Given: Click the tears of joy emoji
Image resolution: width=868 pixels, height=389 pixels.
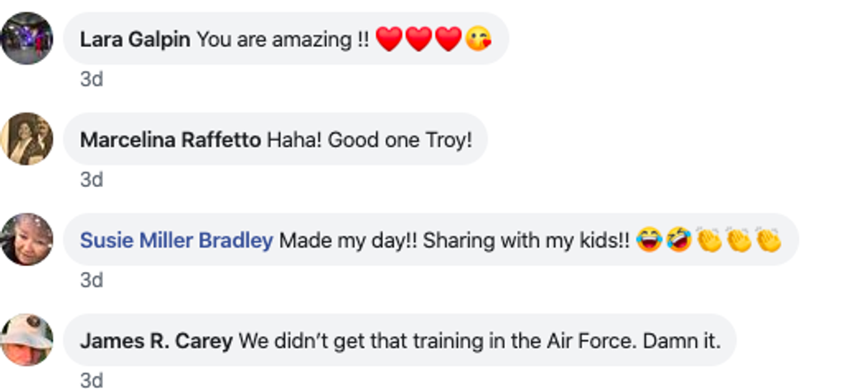Looking at the screenshot, I should pos(648,240).
